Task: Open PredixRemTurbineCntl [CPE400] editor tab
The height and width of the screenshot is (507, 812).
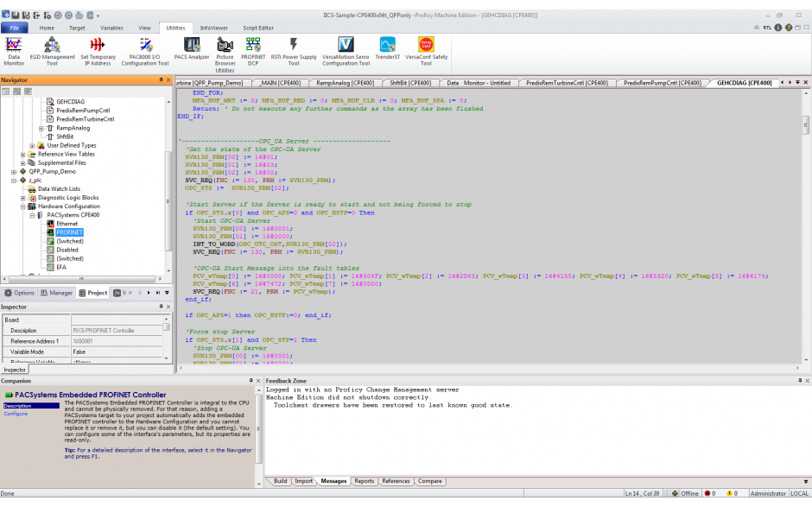Action: tap(567, 83)
